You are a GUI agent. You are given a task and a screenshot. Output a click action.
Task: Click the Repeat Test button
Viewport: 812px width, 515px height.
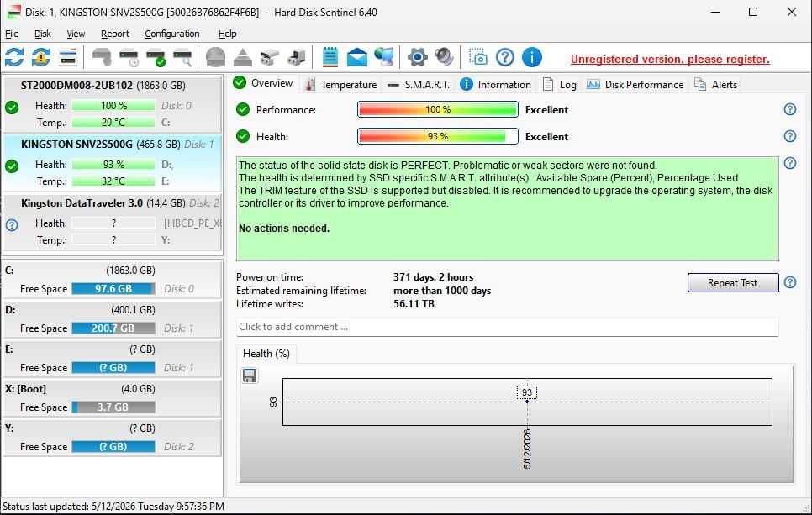click(x=732, y=282)
